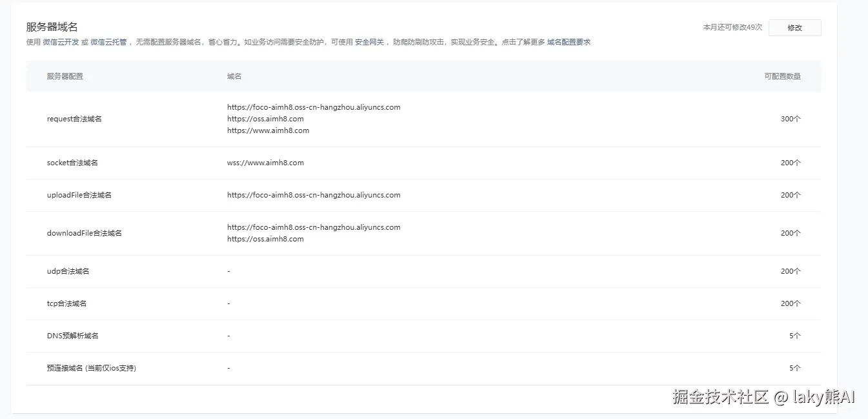Click the 域名 column header

point(234,76)
